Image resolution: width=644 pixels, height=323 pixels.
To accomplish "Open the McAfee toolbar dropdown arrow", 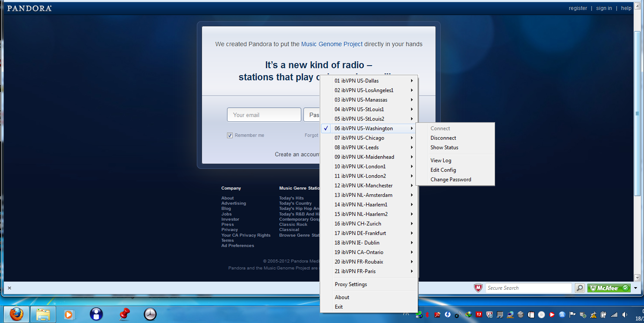I will 635,288.
